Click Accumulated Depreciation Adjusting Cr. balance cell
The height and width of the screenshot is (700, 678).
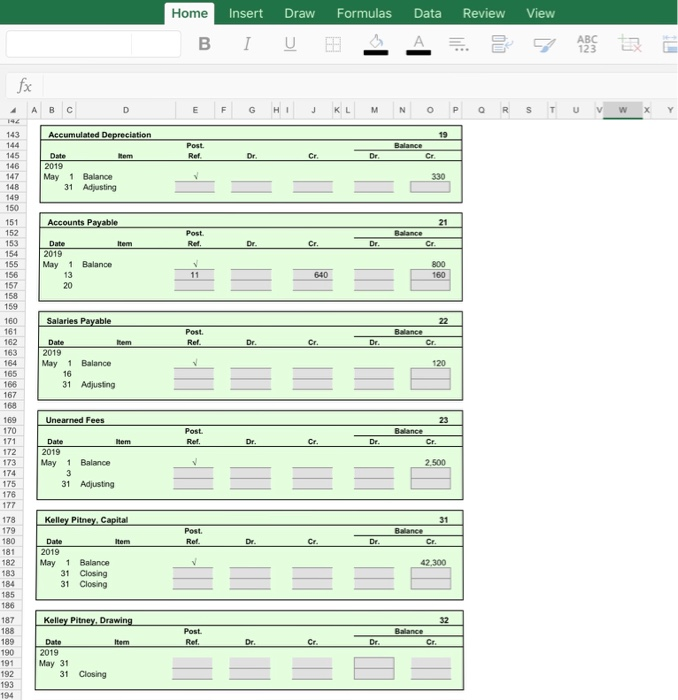[x=430, y=187]
